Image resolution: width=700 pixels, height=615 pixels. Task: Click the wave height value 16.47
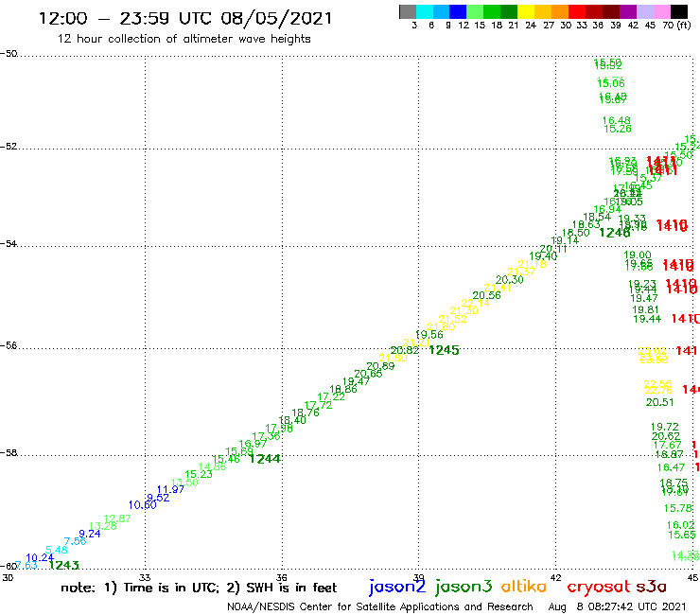pos(671,467)
